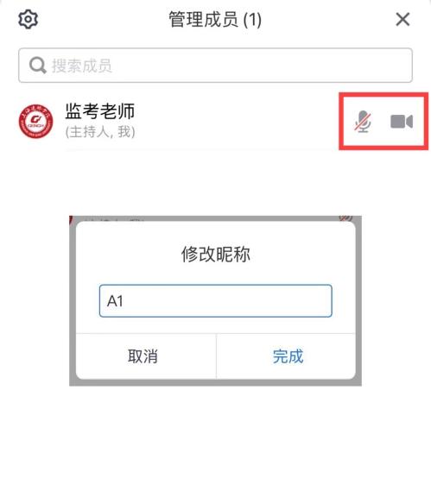Cancel the nickname change with 取消

143,356
